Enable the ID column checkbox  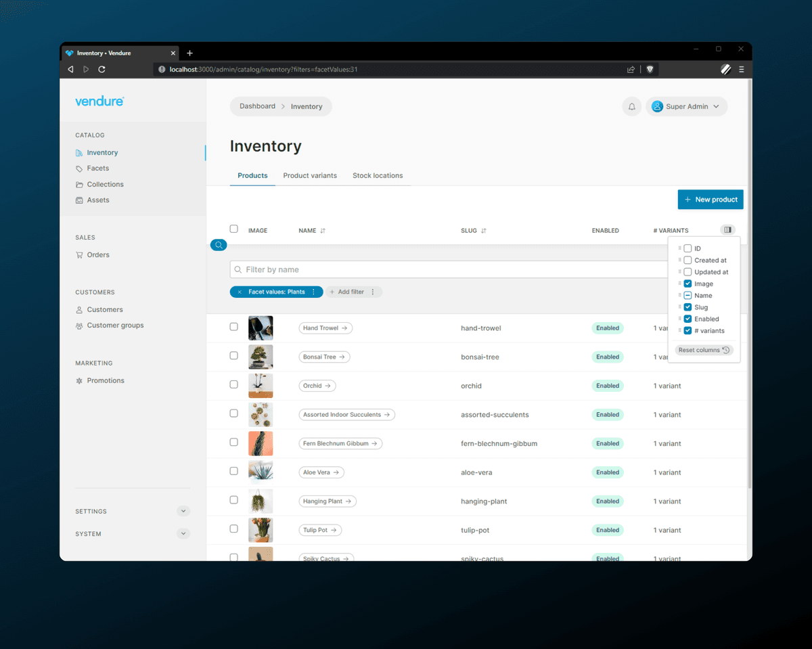point(687,248)
